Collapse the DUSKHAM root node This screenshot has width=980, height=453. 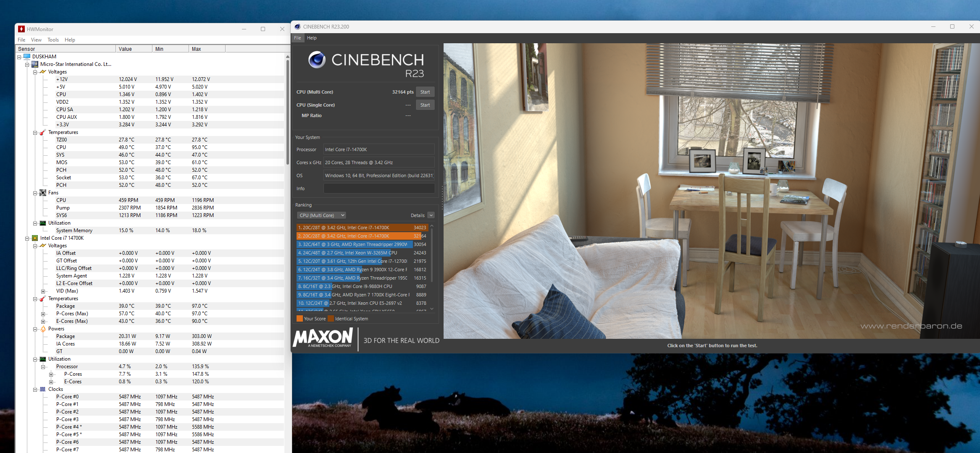point(19,57)
